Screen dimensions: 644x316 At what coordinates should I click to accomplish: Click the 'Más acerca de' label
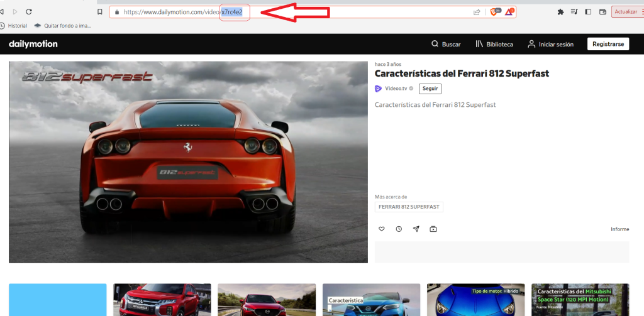(391, 197)
